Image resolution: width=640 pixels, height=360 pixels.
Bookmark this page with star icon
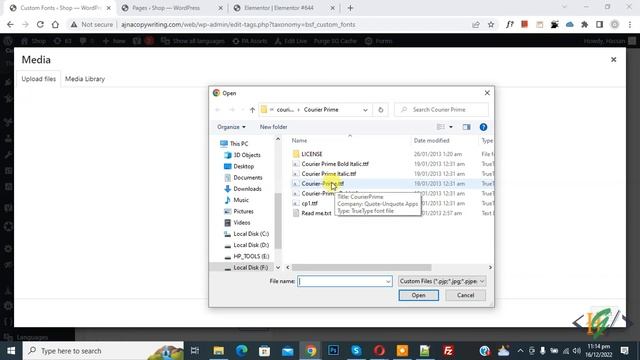pyautogui.click(x=491, y=24)
